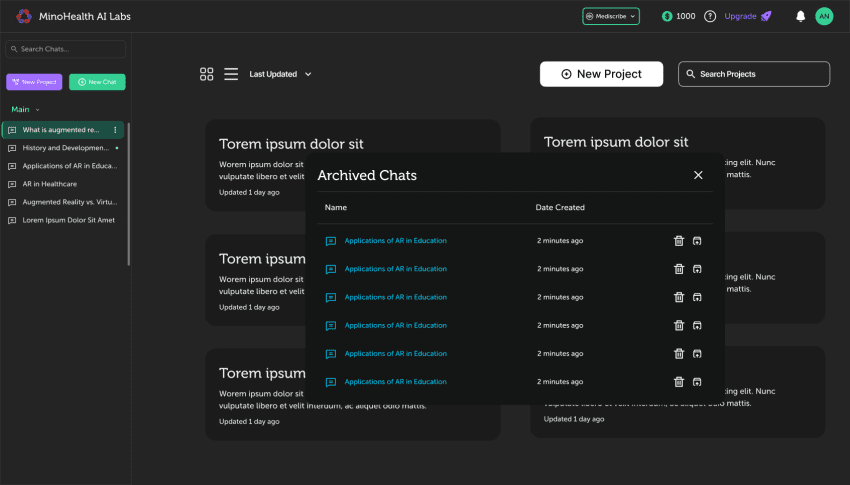The image size is (850, 485).
Task: Open three-dot menu for What is augmented re... chat
Action: point(115,130)
